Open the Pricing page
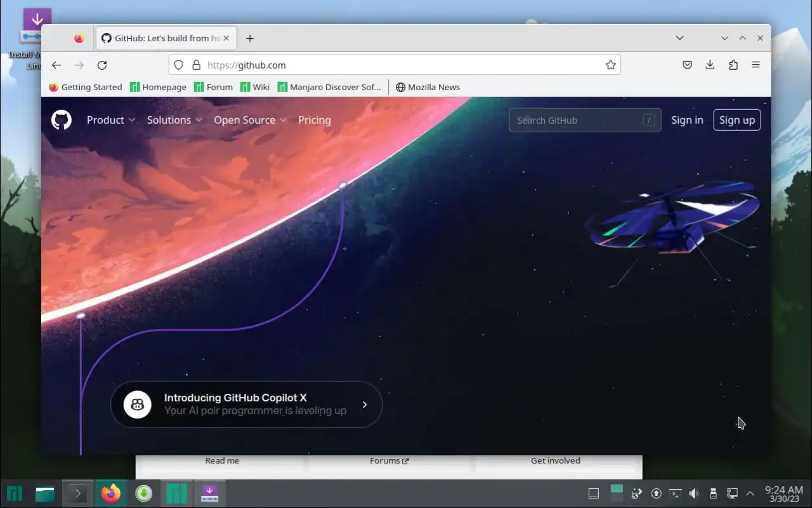The width and height of the screenshot is (812, 508). pyautogui.click(x=315, y=120)
